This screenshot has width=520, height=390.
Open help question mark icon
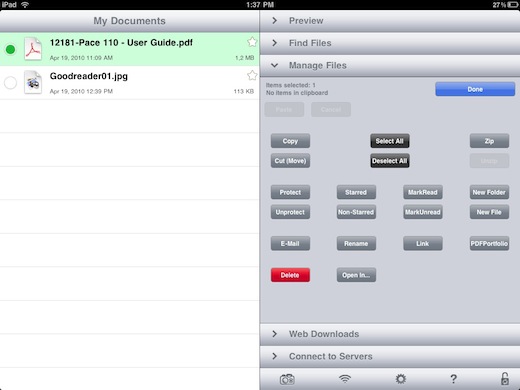click(453, 379)
